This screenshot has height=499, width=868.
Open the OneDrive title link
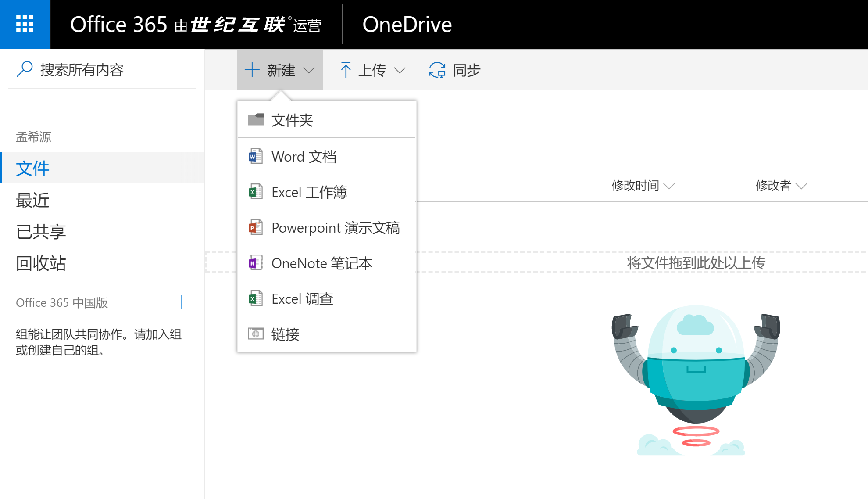[407, 24]
